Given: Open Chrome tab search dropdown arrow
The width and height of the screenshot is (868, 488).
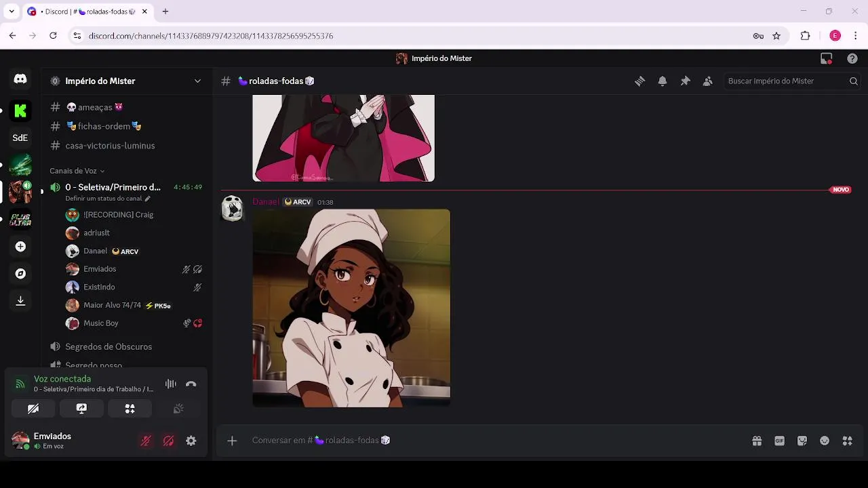Looking at the screenshot, I should pyautogui.click(x=12, y=12).
